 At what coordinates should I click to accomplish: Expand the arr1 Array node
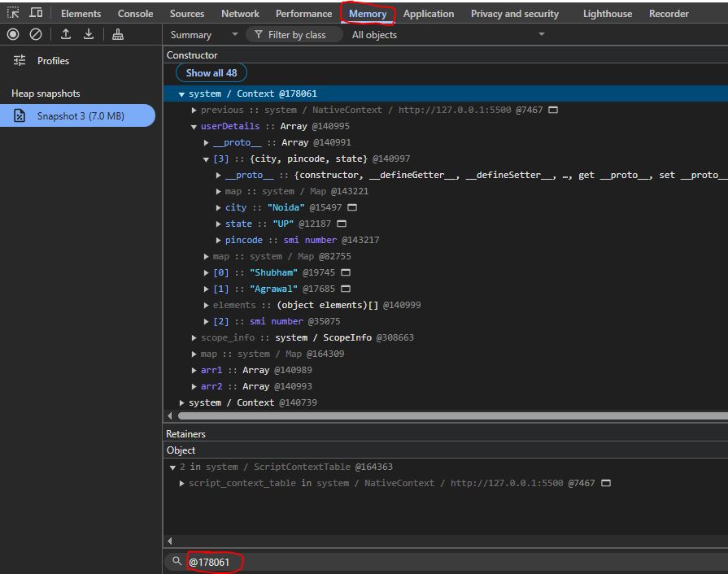194,370
